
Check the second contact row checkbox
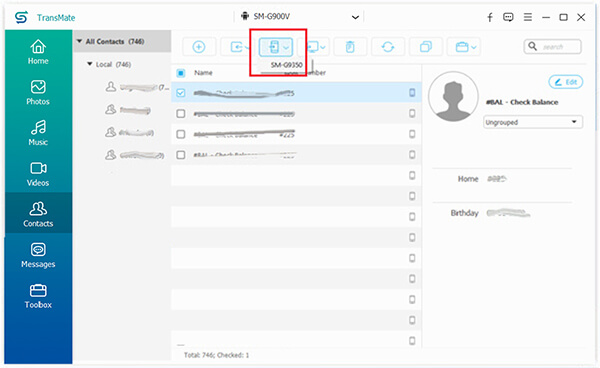[181, 114]
